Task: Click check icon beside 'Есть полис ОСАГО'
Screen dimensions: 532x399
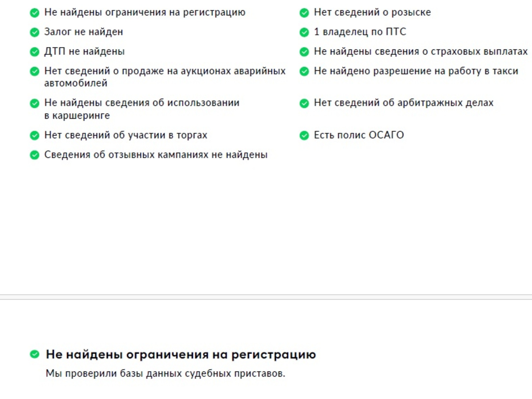Action: pyautogui.click(x=304, y=135)
